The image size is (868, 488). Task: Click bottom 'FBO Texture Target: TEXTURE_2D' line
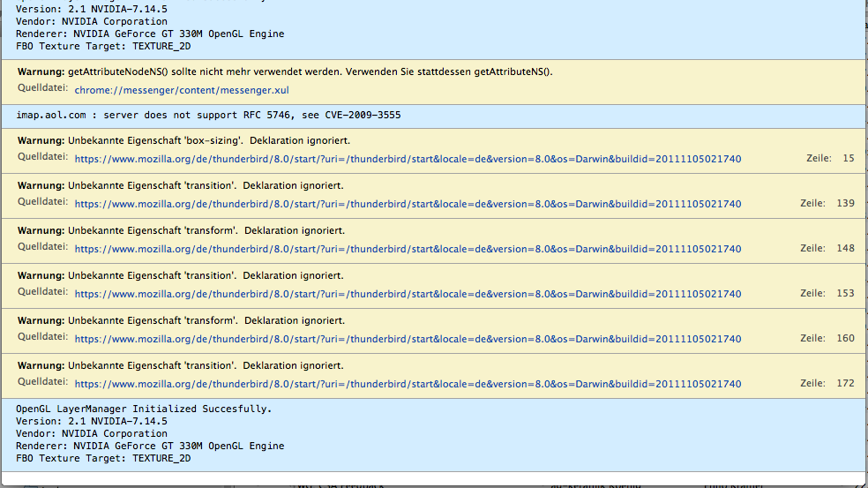(103, 458)
